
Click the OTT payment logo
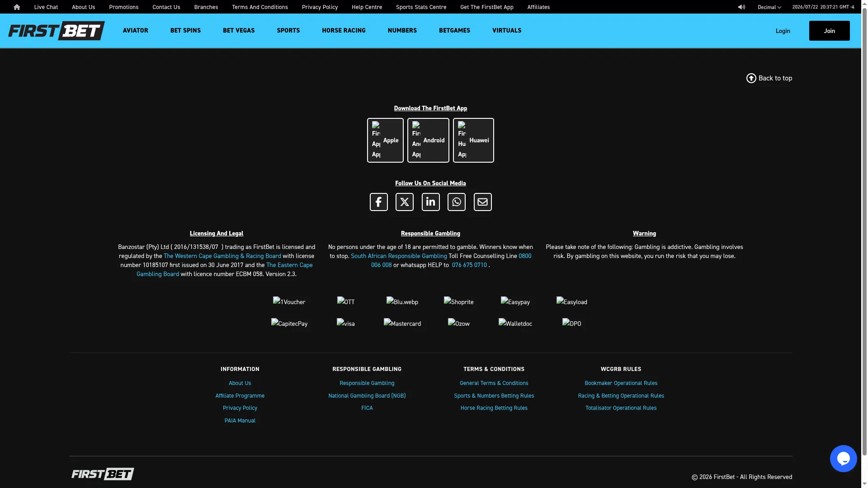point(346,302)
